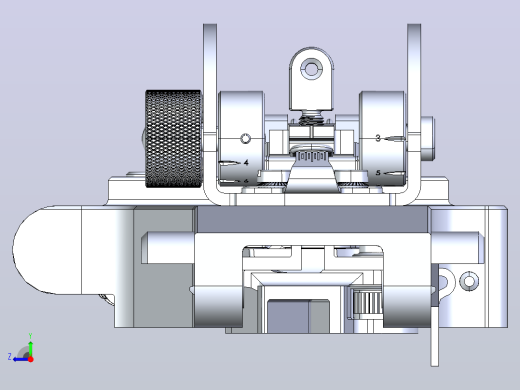
Task: Click the green Y axis arrow on triad
Action: pos(30,347)
